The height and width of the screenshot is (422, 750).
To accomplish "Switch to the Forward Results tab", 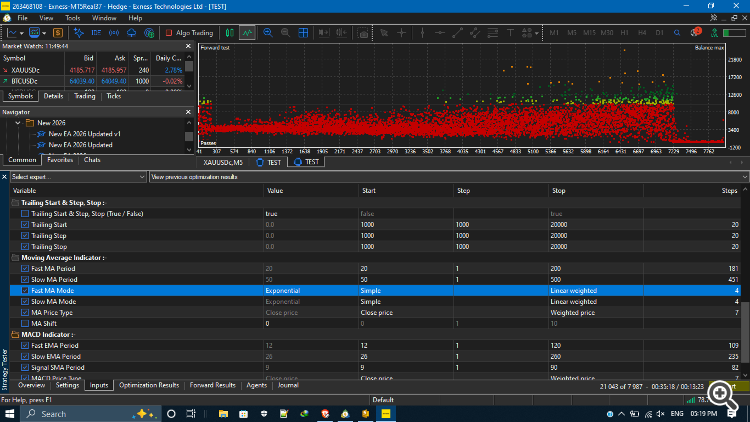I will 212,385.
